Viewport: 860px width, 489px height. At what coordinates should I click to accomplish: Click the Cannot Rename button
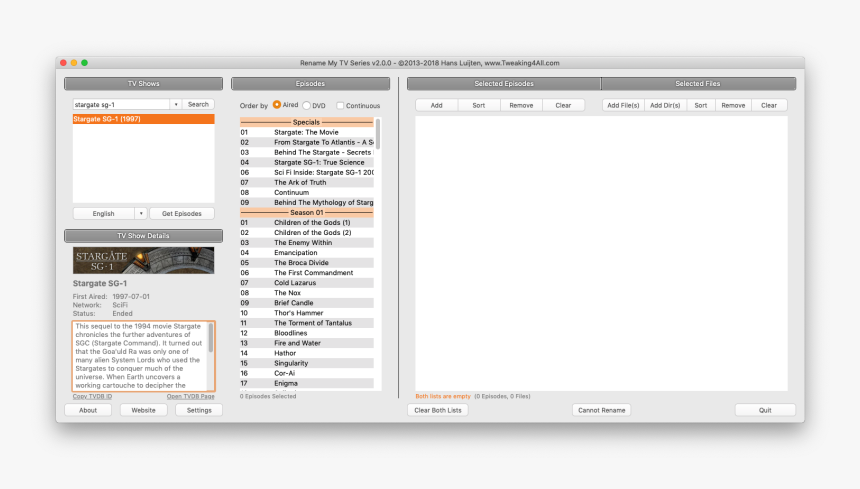[602, 410]
